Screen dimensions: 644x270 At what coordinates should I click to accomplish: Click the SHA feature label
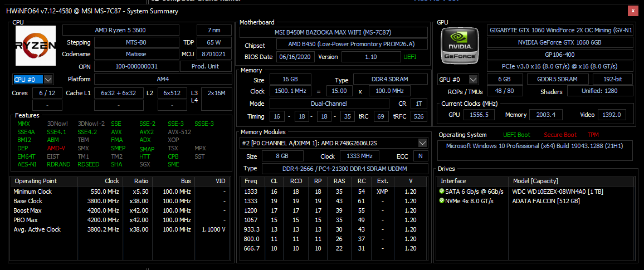116,165
